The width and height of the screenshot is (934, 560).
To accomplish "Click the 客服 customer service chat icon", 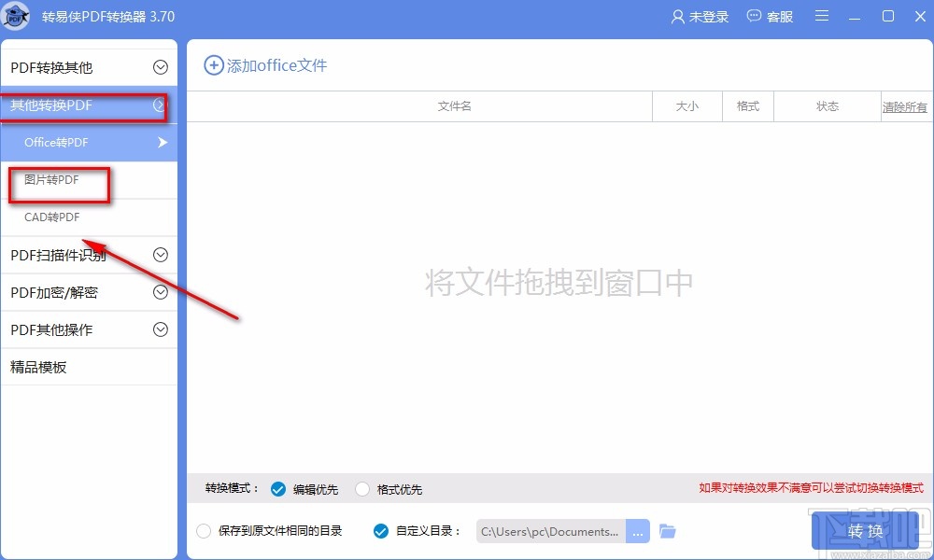I will 753,16.
